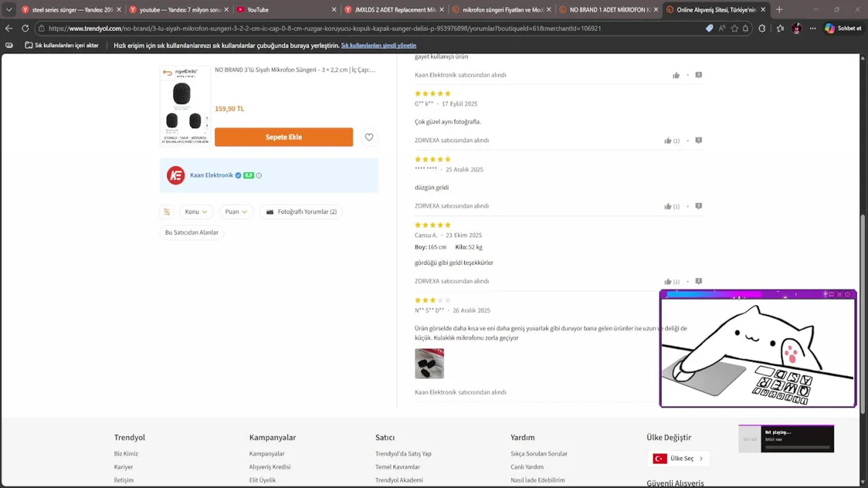Report the 'gayet kullanışlı ürün' review
Viewport: 868px width, 488px height.
pyautogui.click(x=698, y=75)
